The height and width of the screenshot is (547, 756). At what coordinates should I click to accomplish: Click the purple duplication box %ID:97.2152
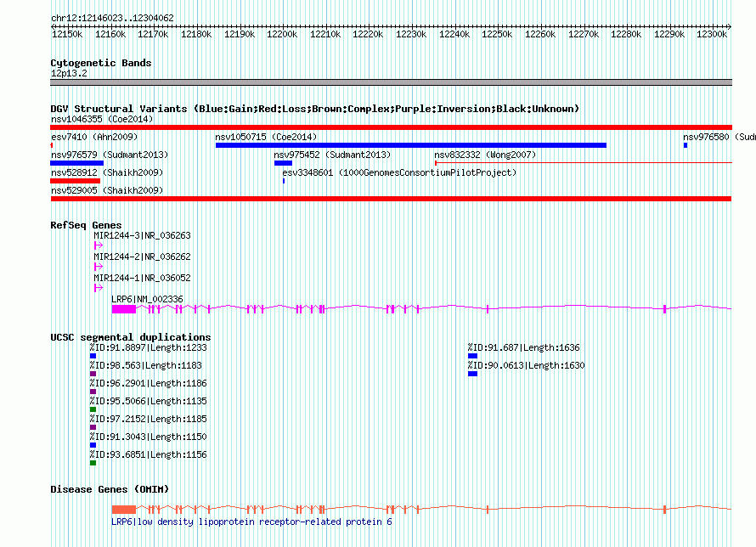(x=93, y=427)
